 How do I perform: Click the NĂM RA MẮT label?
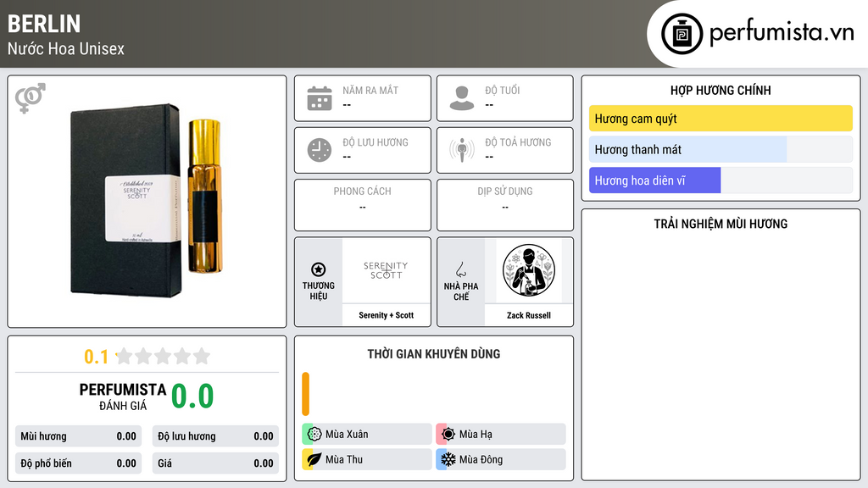(370, 90)
